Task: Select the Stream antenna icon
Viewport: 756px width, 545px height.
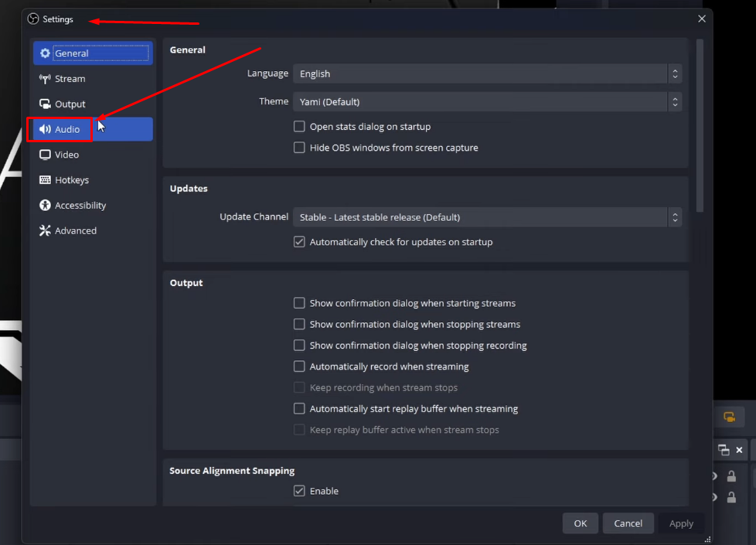Action: (x=45, y=79)
